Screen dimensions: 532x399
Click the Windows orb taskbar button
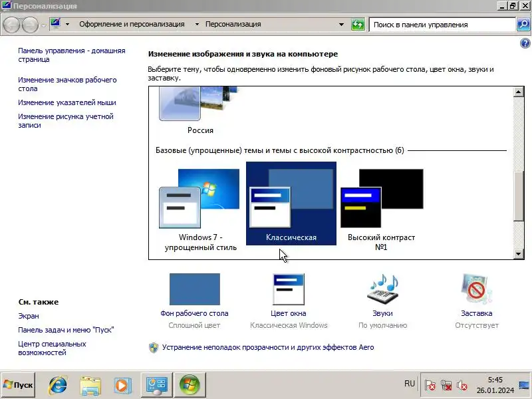[x=190, y=385]
